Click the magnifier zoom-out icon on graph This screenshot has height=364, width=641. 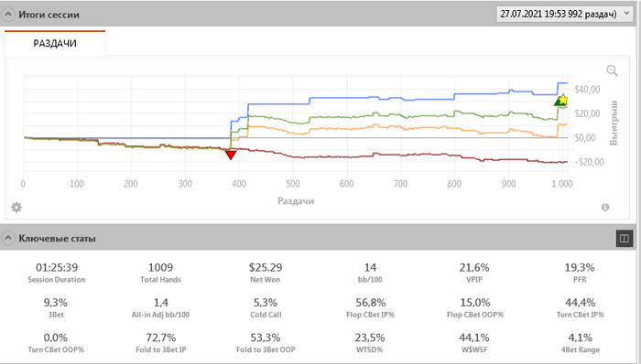tap(612, 70)
